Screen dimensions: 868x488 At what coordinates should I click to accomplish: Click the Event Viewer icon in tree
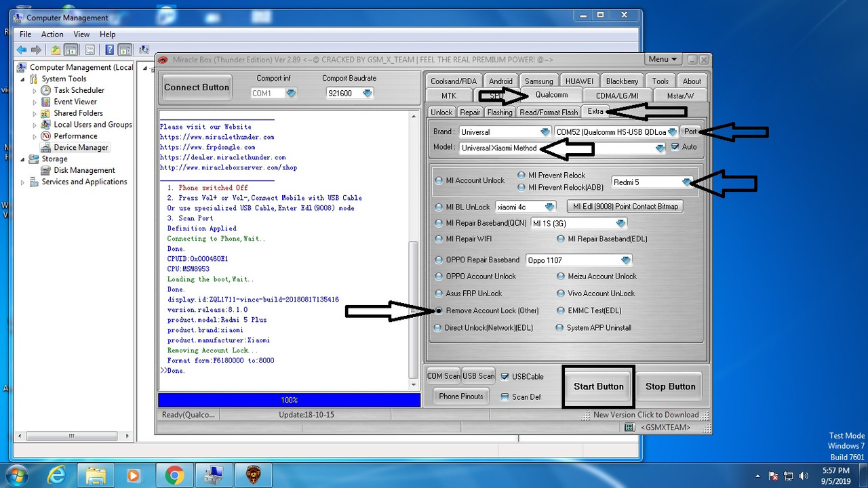[45, 102]
